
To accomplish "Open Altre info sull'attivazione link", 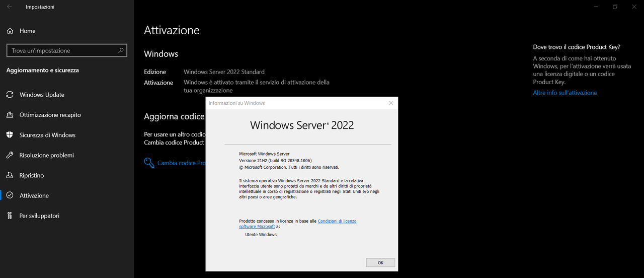I will 565,93.
